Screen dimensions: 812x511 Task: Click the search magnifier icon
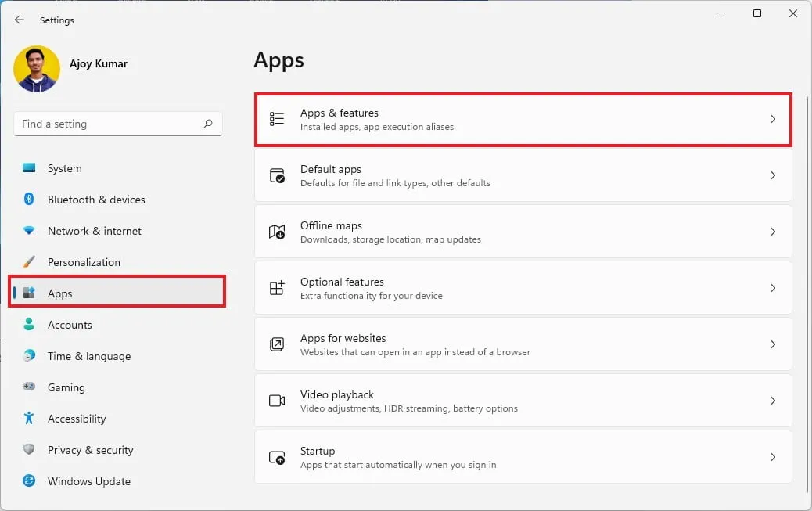point(208,124)
